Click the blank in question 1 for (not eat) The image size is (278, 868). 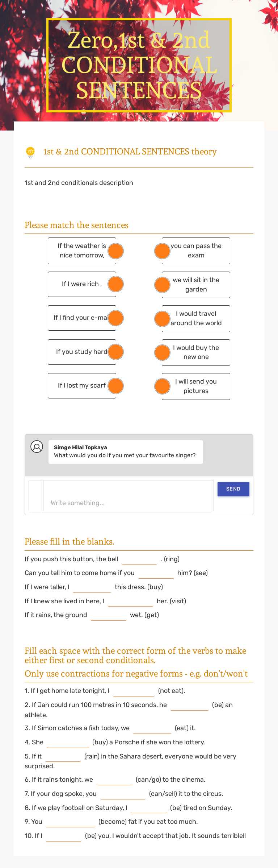pyautogui.click(x=134, y=691)
